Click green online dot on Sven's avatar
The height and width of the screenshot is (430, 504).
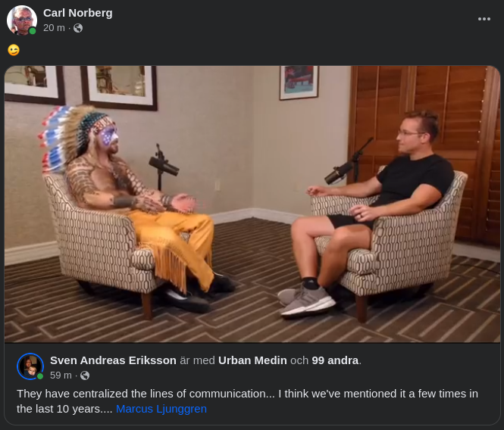coord(40,376)
